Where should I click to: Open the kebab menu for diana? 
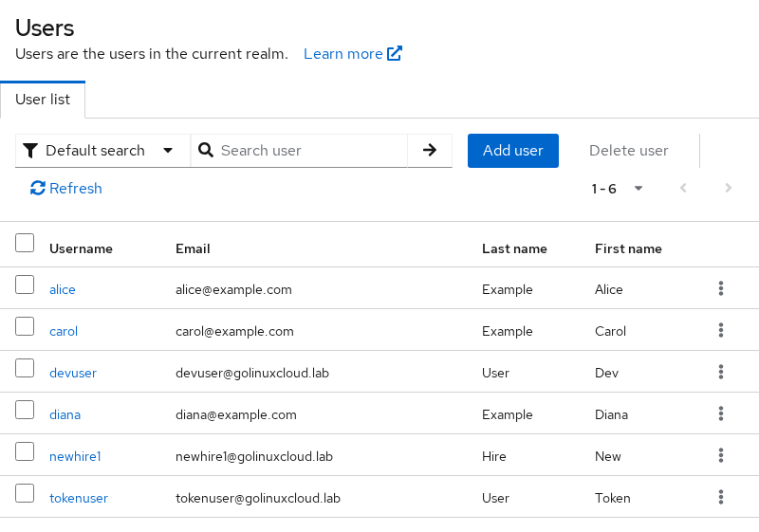tap(721, 413)
